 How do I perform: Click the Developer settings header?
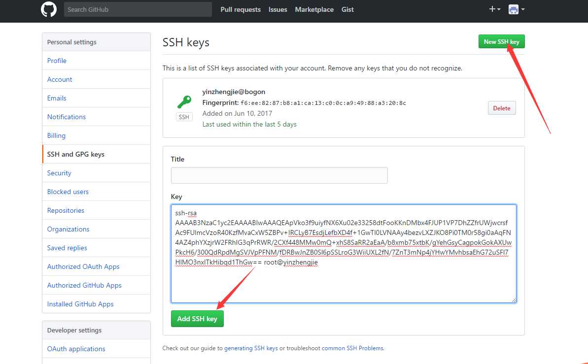(x=97, y=331)
